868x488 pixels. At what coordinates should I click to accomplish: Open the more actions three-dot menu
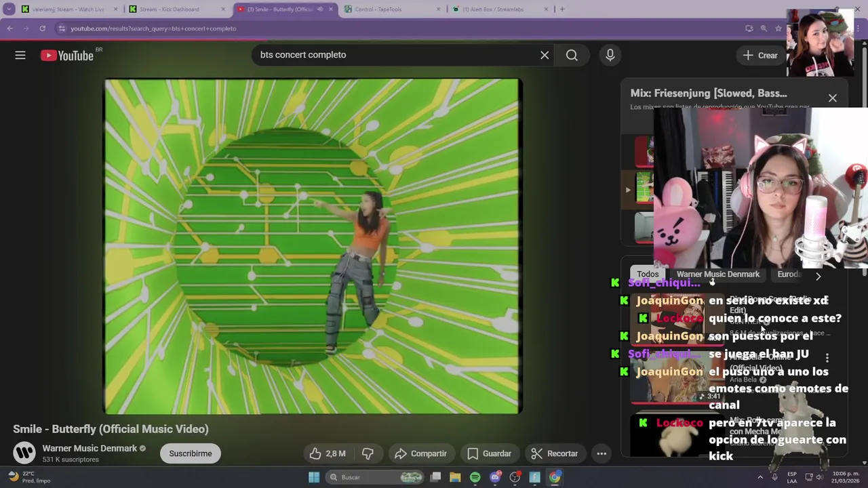tap(601, 453)
